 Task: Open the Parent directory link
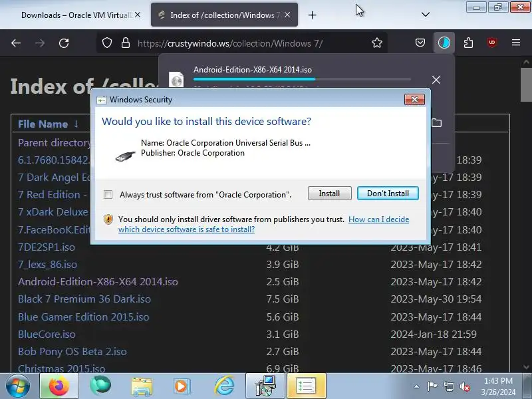pos(54,143)
